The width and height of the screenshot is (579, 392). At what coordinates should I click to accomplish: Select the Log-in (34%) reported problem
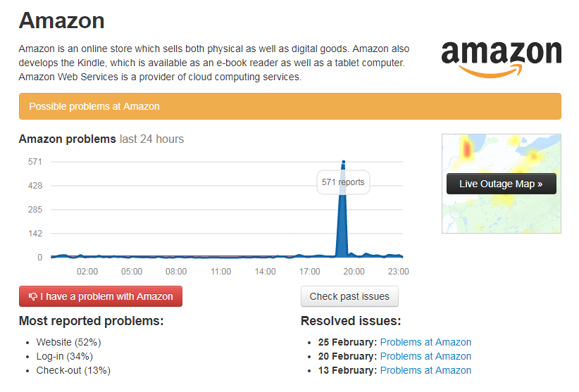point(66,356)
